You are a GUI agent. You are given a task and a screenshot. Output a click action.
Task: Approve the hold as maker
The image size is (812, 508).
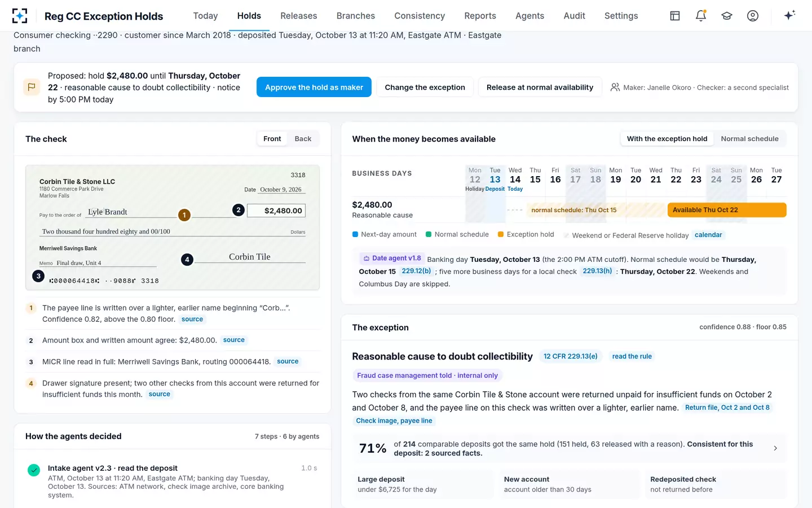point(314,87)
